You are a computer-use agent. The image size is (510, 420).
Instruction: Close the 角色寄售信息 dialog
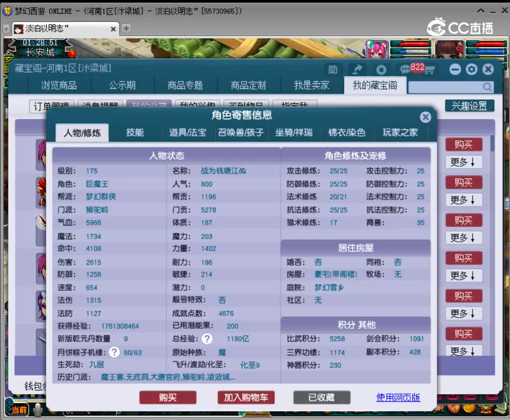click(x=426, y=117)
